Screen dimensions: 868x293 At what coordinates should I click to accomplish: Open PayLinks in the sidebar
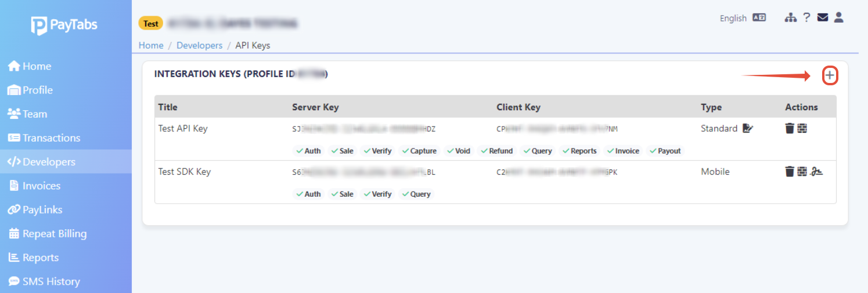point(66,209)
